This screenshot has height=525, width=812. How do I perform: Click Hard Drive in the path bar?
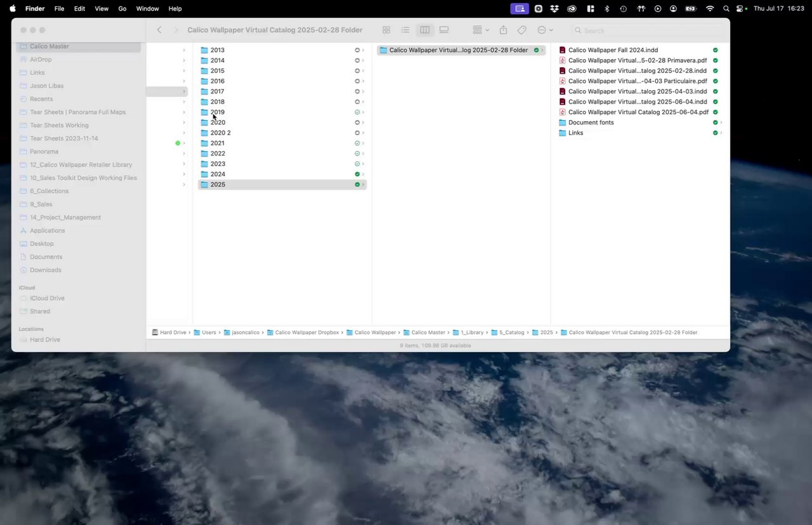tap(169, 333)
